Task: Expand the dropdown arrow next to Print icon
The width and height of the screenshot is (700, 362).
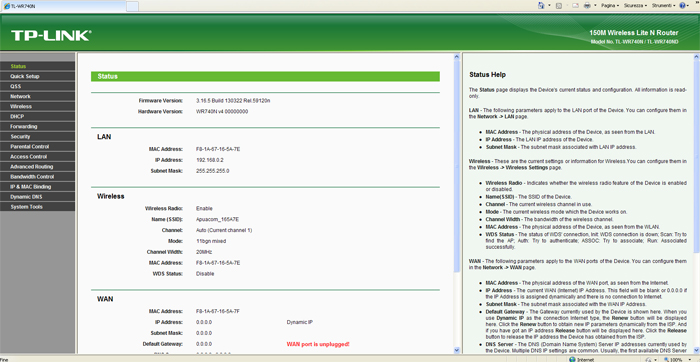Action: click(595, 5)
